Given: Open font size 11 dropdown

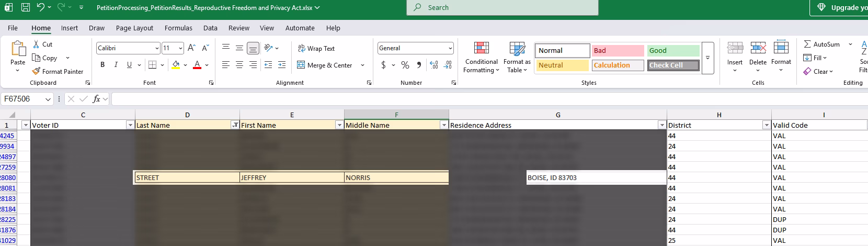Looking at the screenshot, I should click(x=180, y=48).
